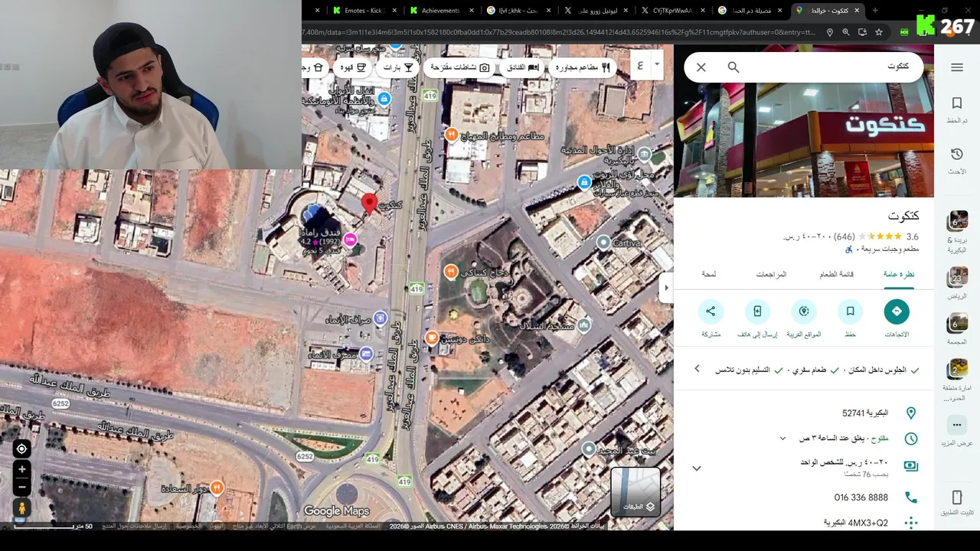Viewport: 980px width, 551px height.
Task: Select the فندق راماد hotel marker
Action: (x=350, y=240)
